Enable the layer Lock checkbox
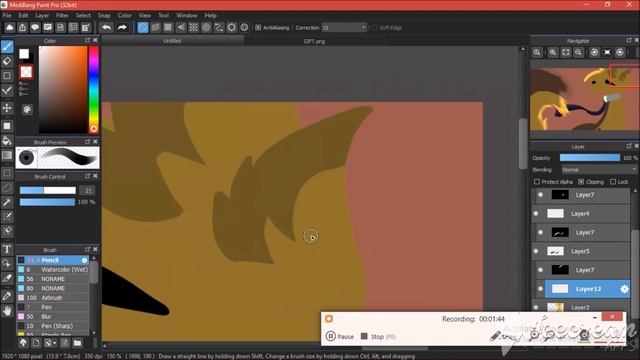The height and width of the screenshot is (360, 640). click(x=613, y=182)
